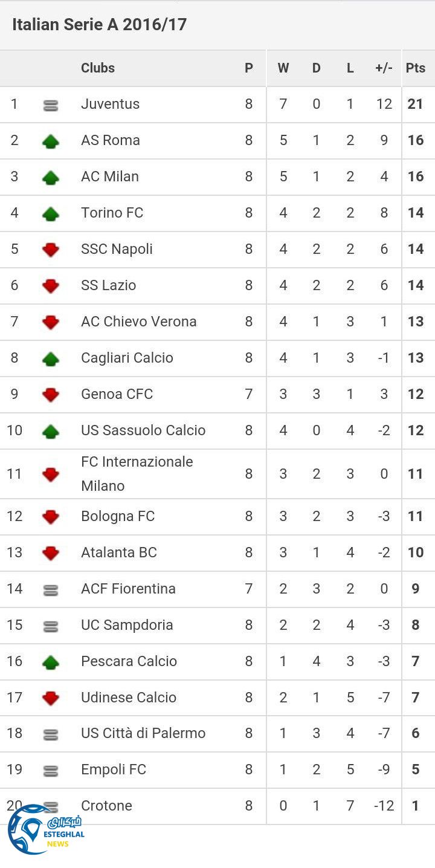Viewport: 435px width, 868px height.
Task: Sort table by the Pts column header
Action: click(x=415, y=68)
